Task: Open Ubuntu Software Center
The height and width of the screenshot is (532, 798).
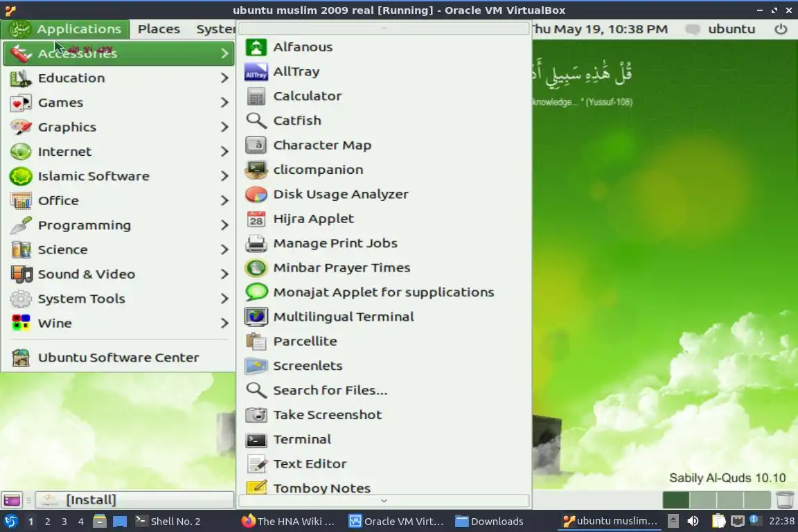Action: tap(118, 357)
